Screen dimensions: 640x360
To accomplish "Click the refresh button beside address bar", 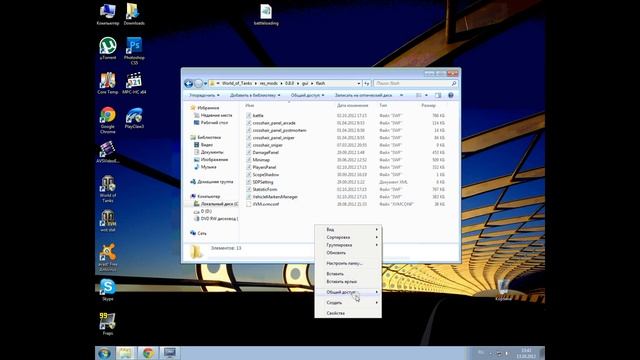I will 367,83.
